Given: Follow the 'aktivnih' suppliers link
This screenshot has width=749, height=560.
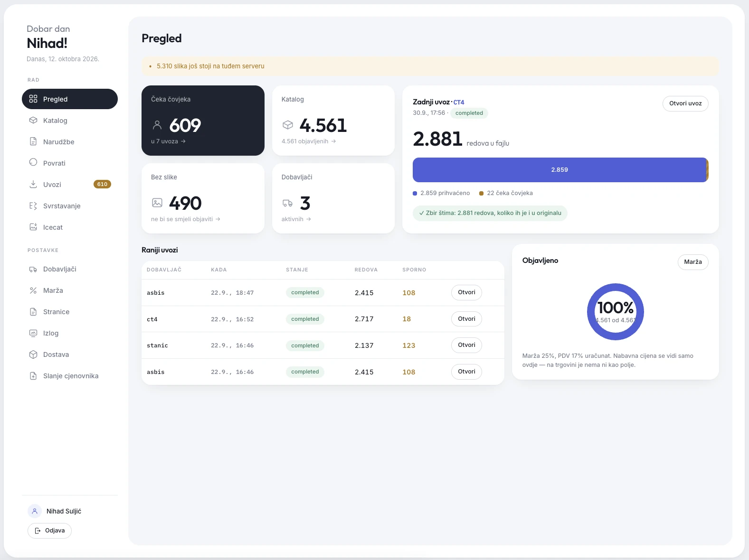Looking at the screenshot, I should click(x=296, y=219).
